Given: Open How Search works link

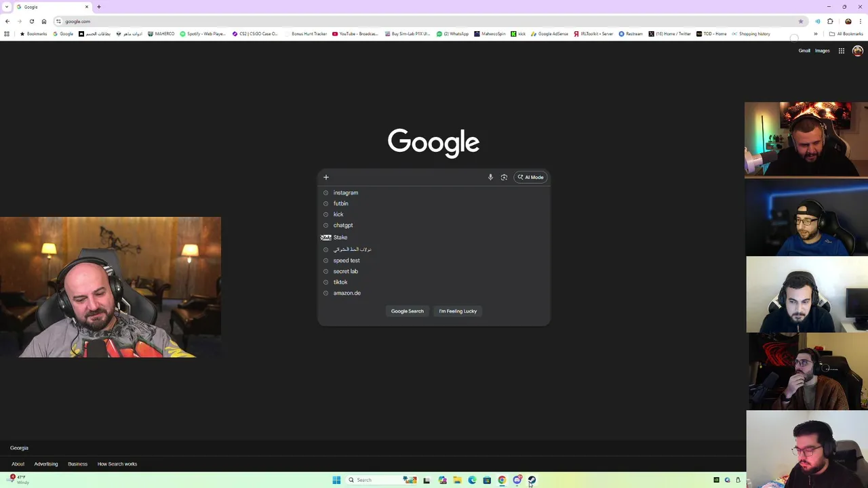Looking at the screenshot, I should [x=117, y=464].
